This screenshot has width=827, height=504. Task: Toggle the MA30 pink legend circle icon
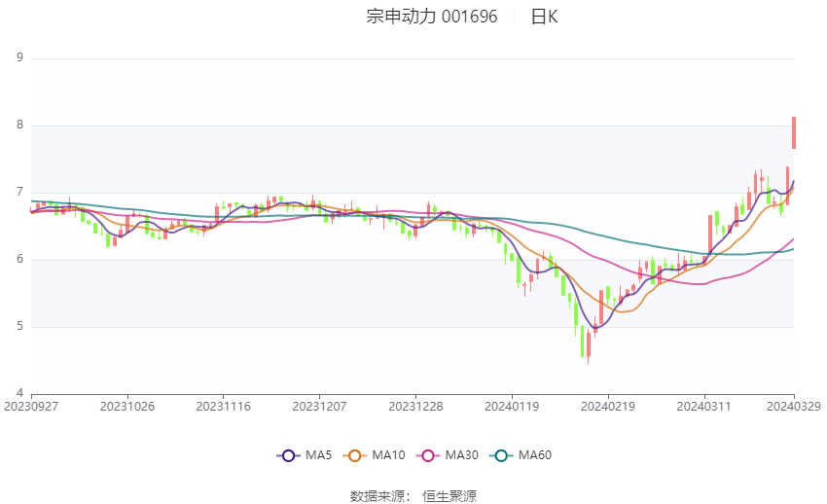pos(428,455)
